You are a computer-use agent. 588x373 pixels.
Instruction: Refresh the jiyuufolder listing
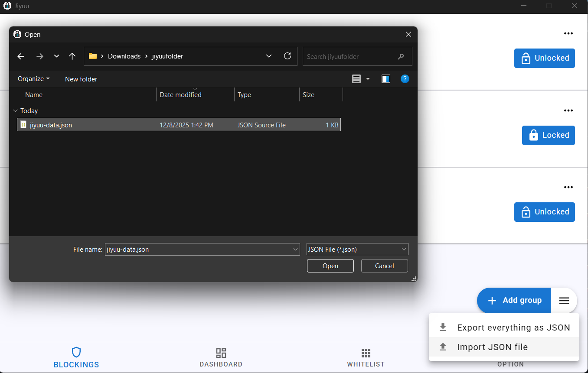pyautogui.click(x=287, y=56)
